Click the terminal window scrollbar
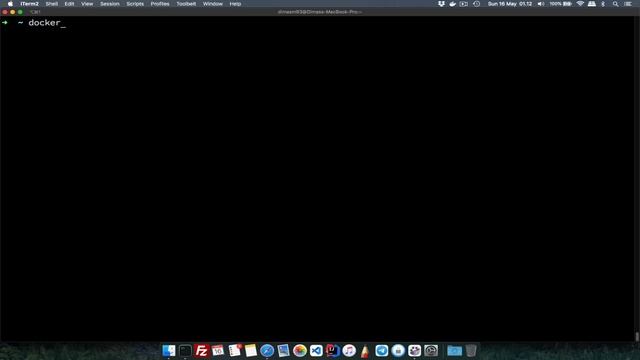 tap(637, 336)
